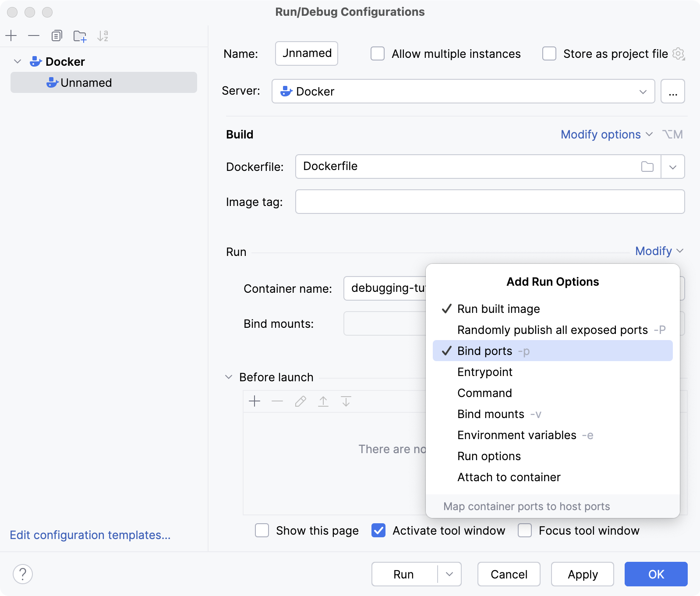Check the Store as project file box
The width and height of the screenshot is (700, 596).
(549, 54)
